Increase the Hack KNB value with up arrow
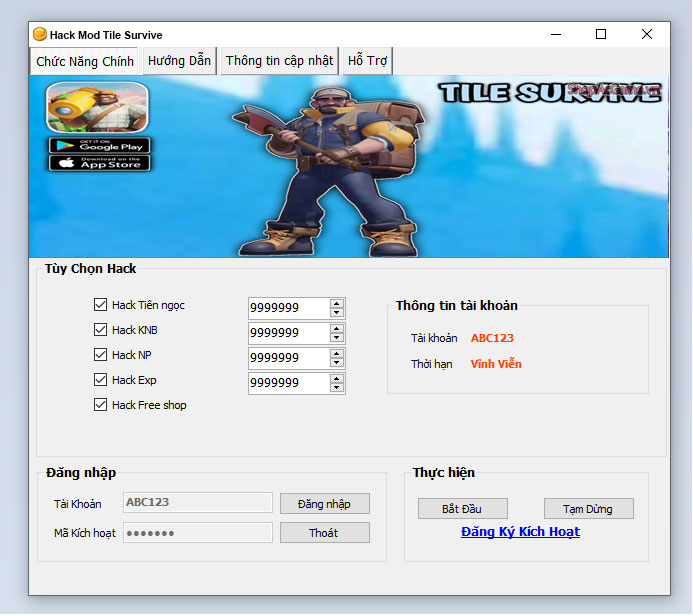The width and height of the screenshot is (693, 616). tap(337, 329)
